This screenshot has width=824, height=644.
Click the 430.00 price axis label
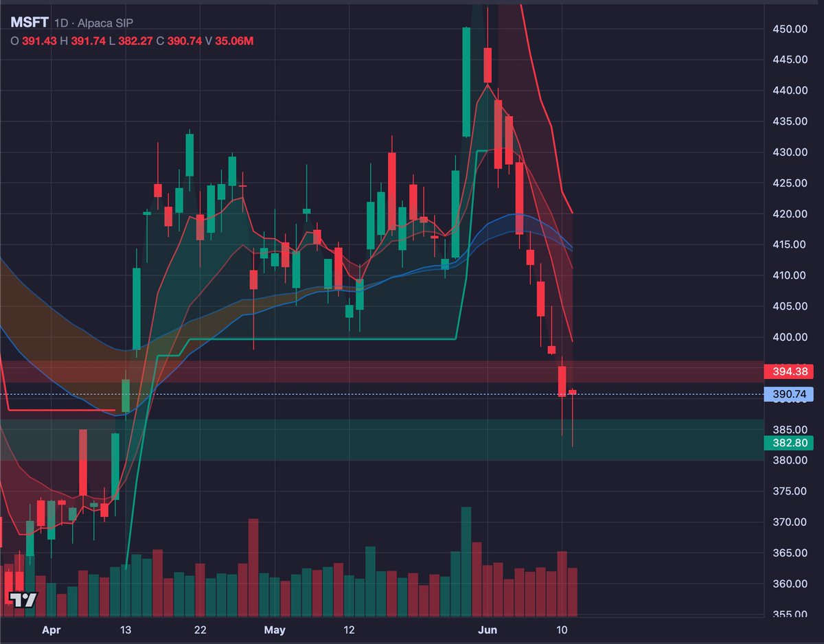click(789, 152)
